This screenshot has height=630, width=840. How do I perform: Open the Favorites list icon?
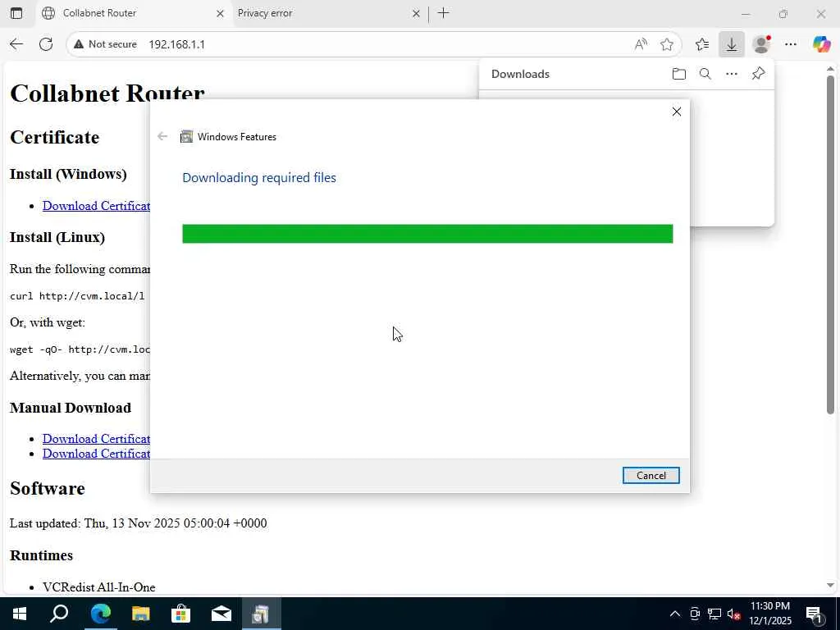click(x=702, y=44)
